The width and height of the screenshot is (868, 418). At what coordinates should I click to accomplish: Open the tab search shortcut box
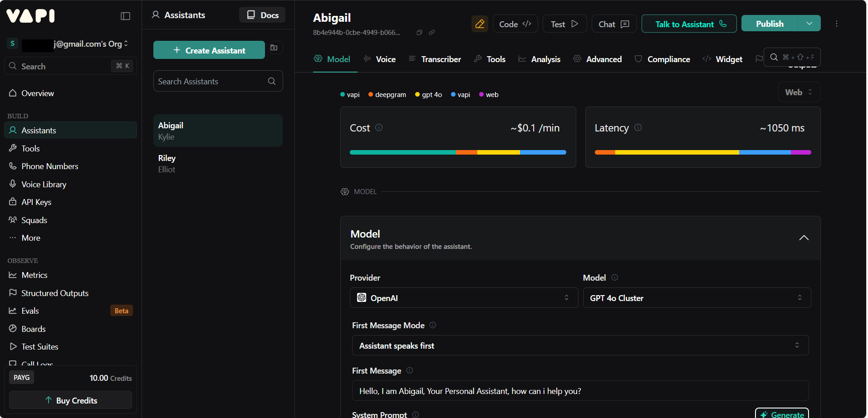point(792,57)
